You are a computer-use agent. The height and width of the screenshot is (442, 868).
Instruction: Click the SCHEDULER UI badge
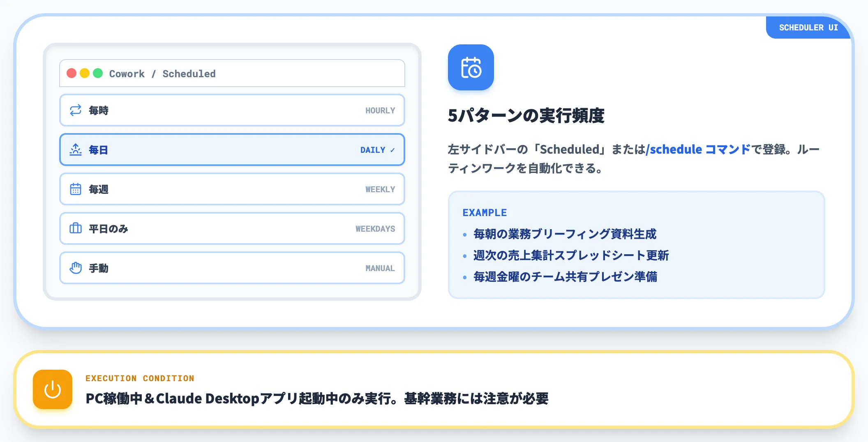[x=808, y=28]
